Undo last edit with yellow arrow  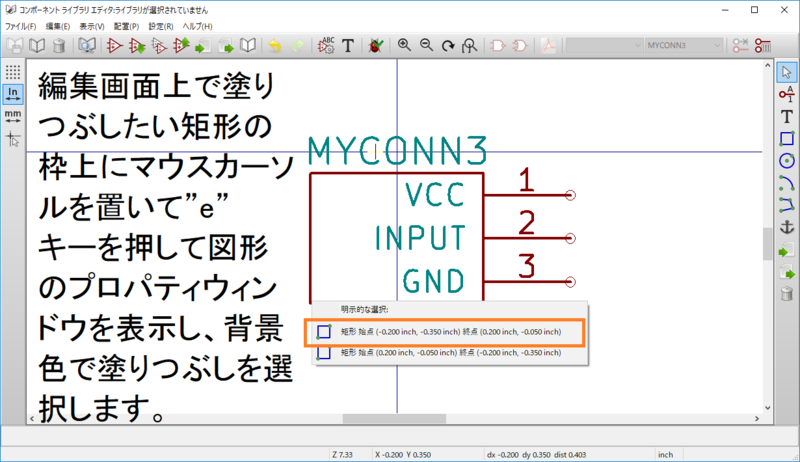pos(275,46)
